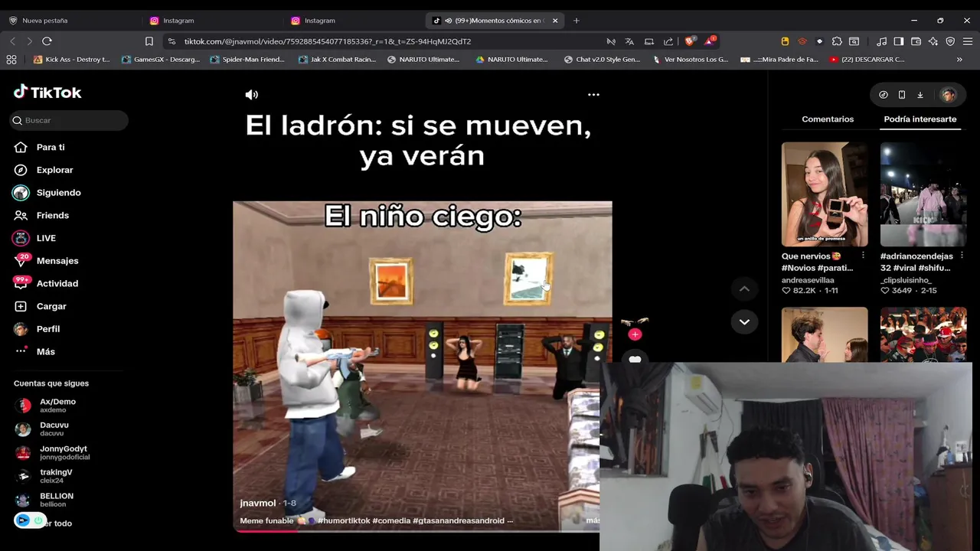Open the video three-dot options menu
The image size is (980, 551).
(x=593, y=95)
